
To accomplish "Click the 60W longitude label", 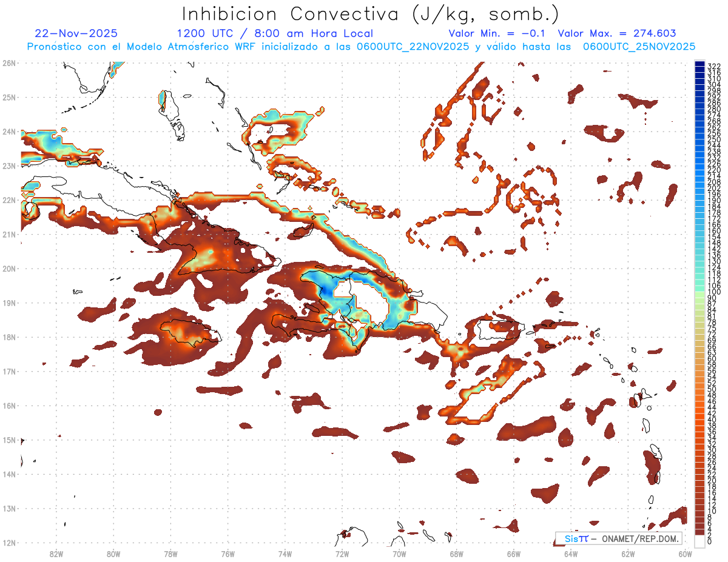I will point(686,553).
